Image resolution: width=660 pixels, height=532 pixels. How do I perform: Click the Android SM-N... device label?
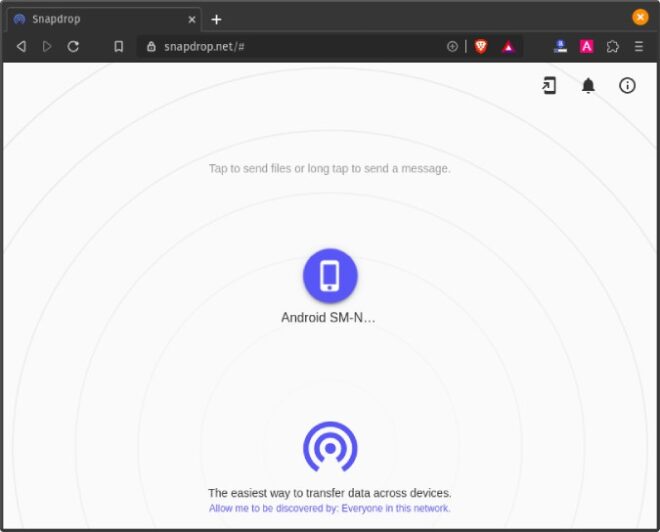click(x=328, y=317)
